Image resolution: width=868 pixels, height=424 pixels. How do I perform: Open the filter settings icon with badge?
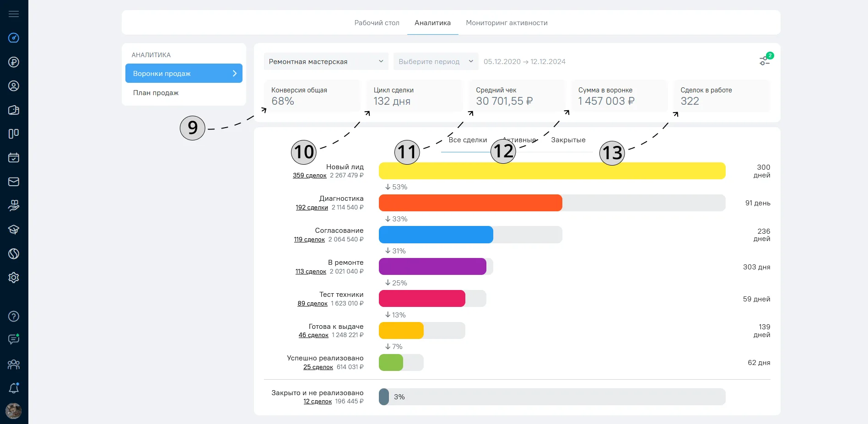765,59
